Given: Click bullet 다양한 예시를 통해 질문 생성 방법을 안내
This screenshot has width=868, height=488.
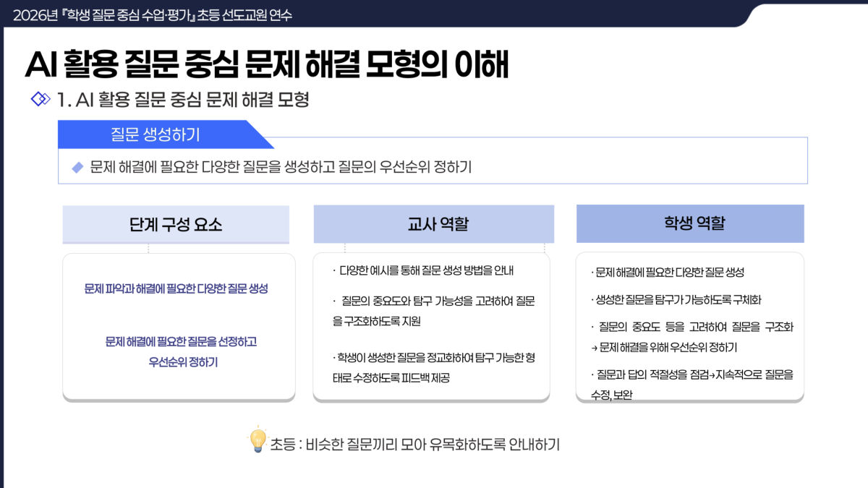Looking at the screenshot, I should coord(422,271).
